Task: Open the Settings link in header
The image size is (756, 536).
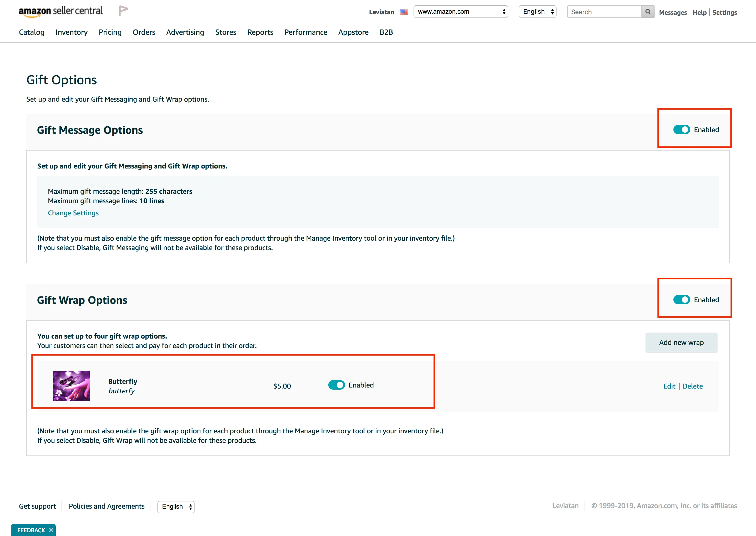Action: [x=725, y=12]
